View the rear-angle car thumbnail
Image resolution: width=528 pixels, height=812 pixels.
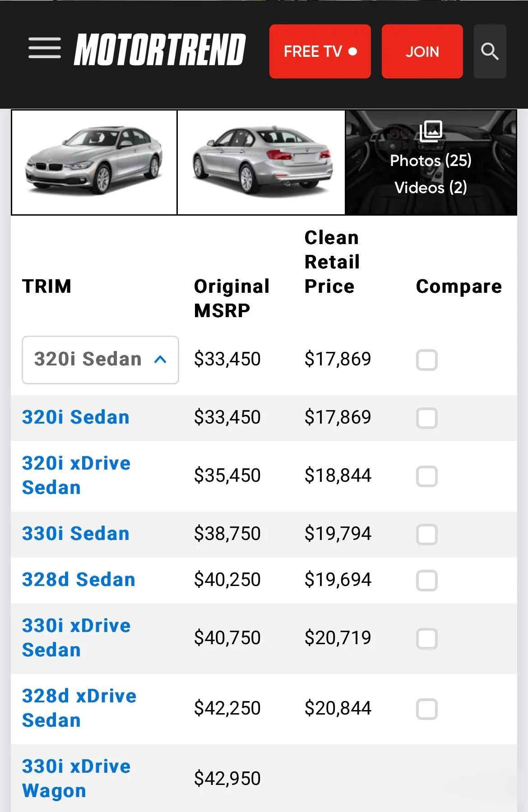click(261, 162)
